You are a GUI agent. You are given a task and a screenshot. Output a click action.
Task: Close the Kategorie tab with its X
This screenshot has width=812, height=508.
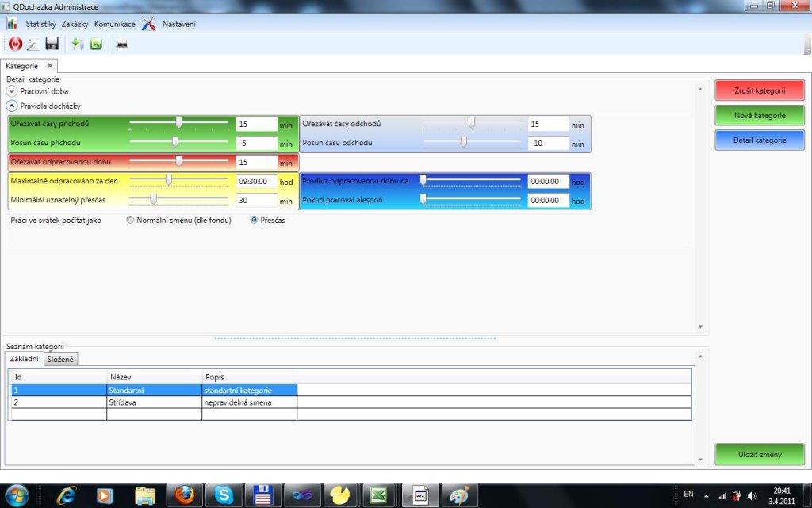pos(50,65)
